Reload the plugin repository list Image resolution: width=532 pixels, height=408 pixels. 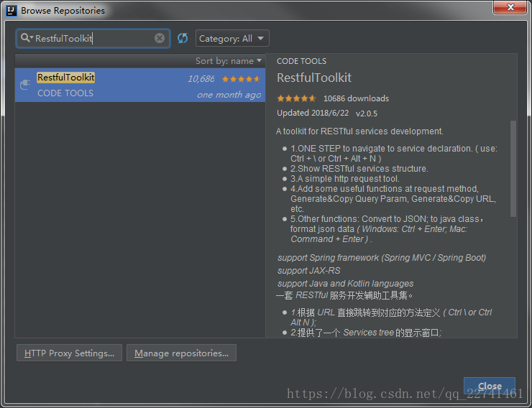[183, 38]
